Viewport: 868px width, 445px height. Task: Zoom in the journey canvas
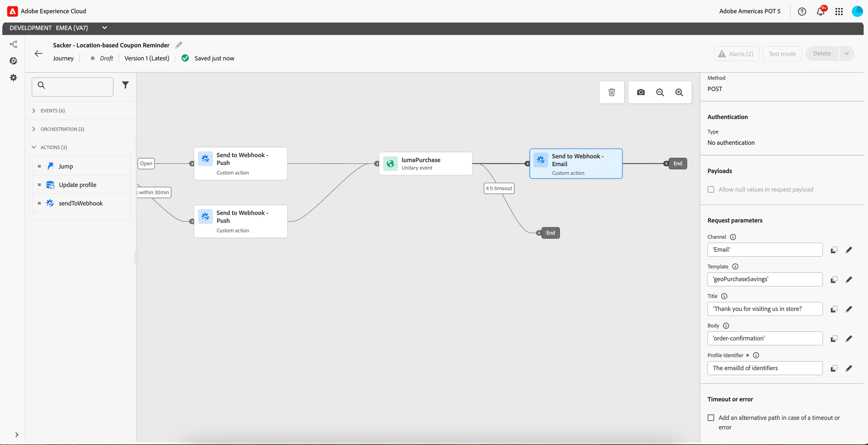tap(679, 92)
